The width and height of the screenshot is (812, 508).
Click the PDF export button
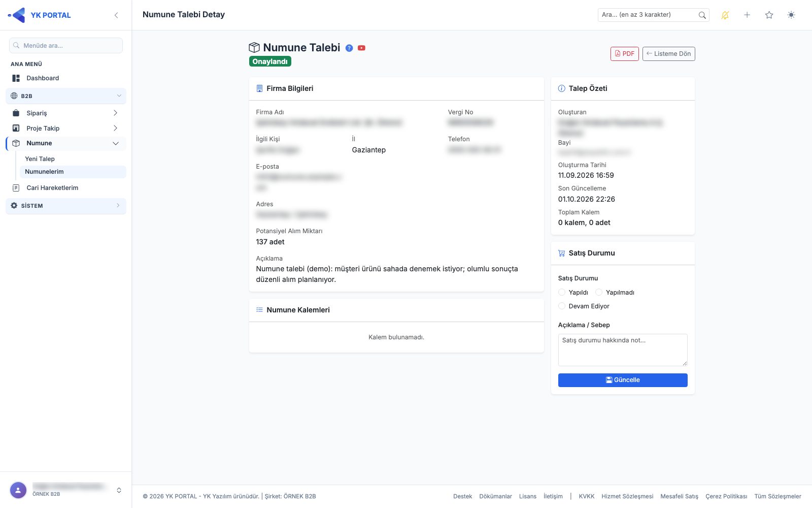point(625,53)
